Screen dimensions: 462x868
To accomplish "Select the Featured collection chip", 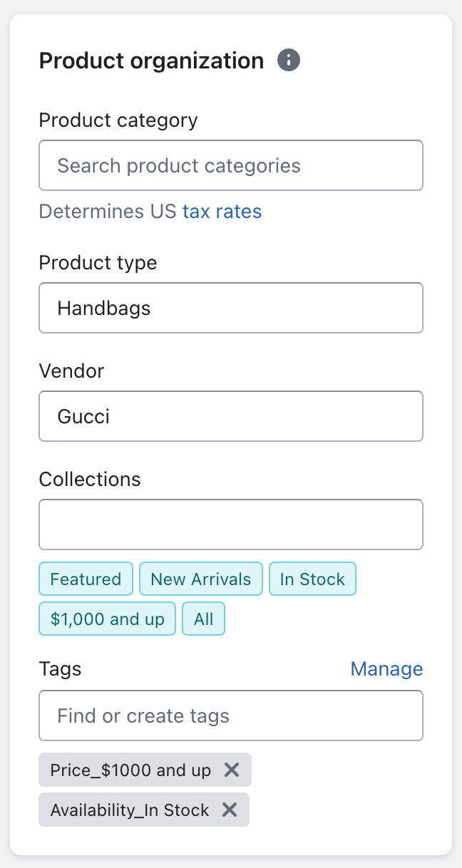I will pyautogui.click(x=86, y=579).
